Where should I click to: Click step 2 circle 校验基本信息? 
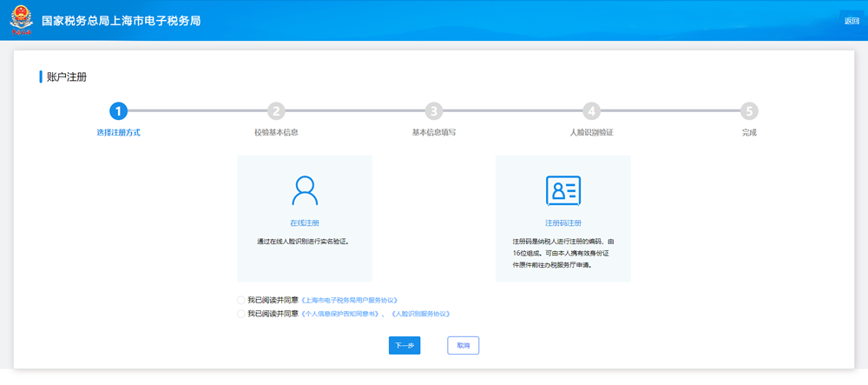[276, 111]
